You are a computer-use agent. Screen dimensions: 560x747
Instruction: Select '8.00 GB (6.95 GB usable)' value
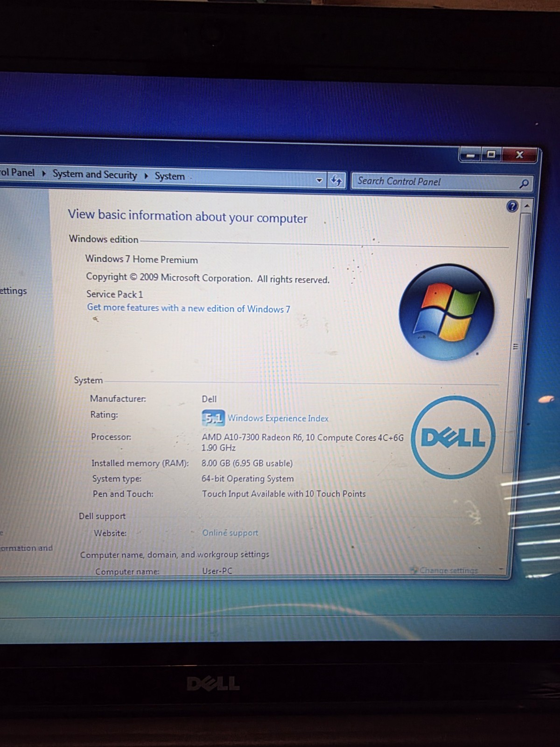(247, 463)
